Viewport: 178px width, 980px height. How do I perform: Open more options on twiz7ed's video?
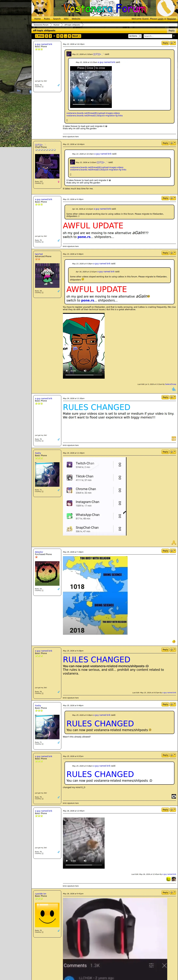point(101,371)
